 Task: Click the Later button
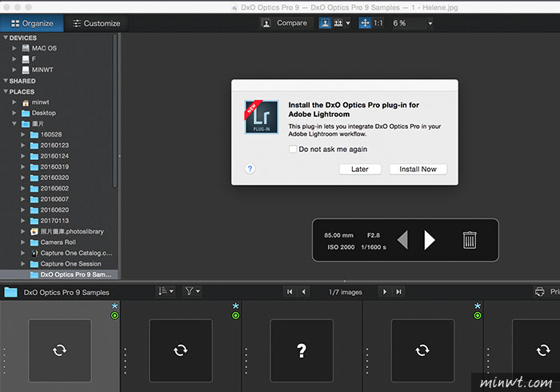click(360, 169)
